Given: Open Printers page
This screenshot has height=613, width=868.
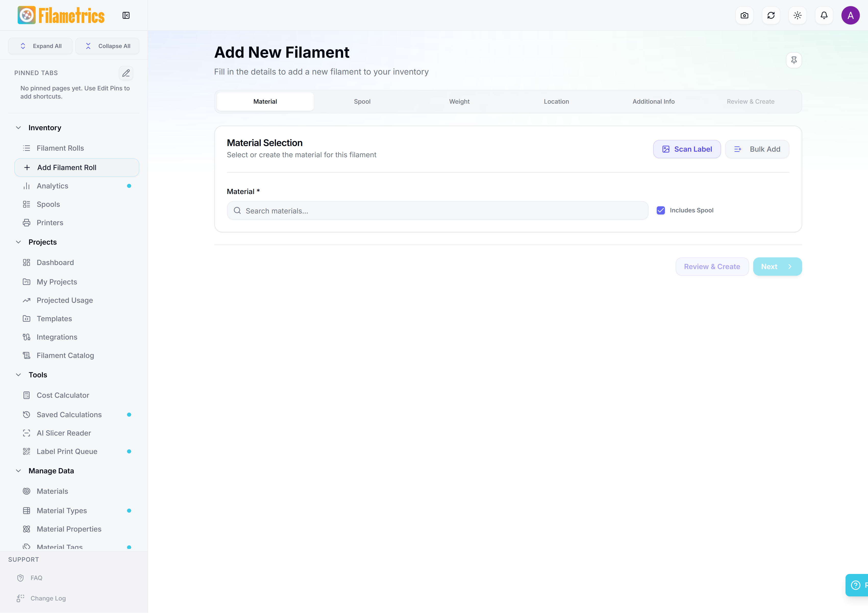Looking at the screenshot, I should coord(77,222).
